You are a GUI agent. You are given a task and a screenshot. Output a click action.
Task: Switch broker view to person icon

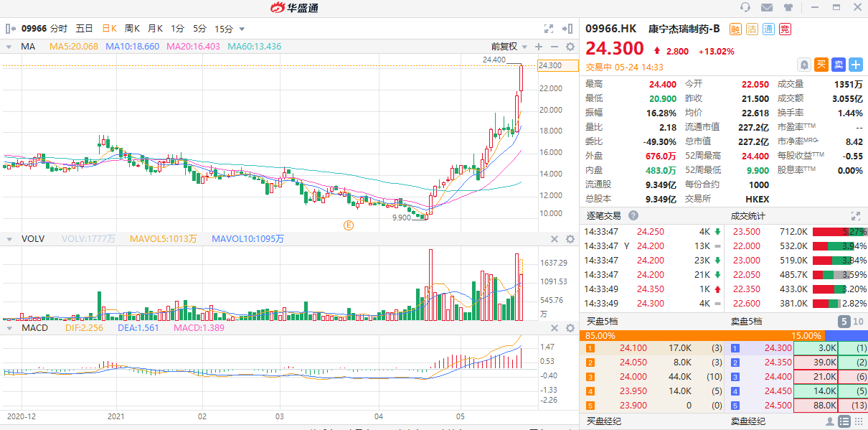(x=831, y=421)
